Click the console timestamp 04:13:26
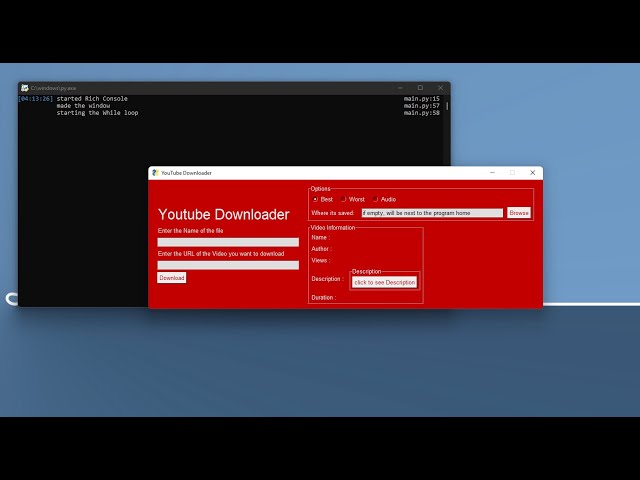640x480 pixels. click(x=36, y=98)
